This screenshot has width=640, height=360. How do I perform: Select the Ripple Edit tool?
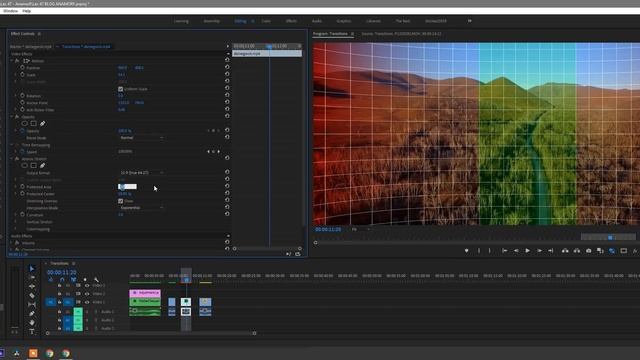click(x=32, y=286)
